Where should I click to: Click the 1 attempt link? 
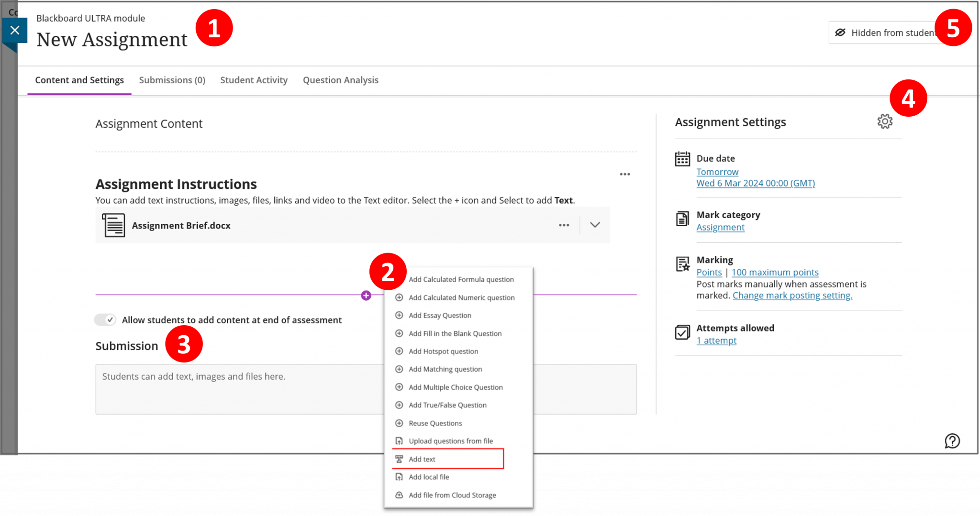click(x=716, y=340)
